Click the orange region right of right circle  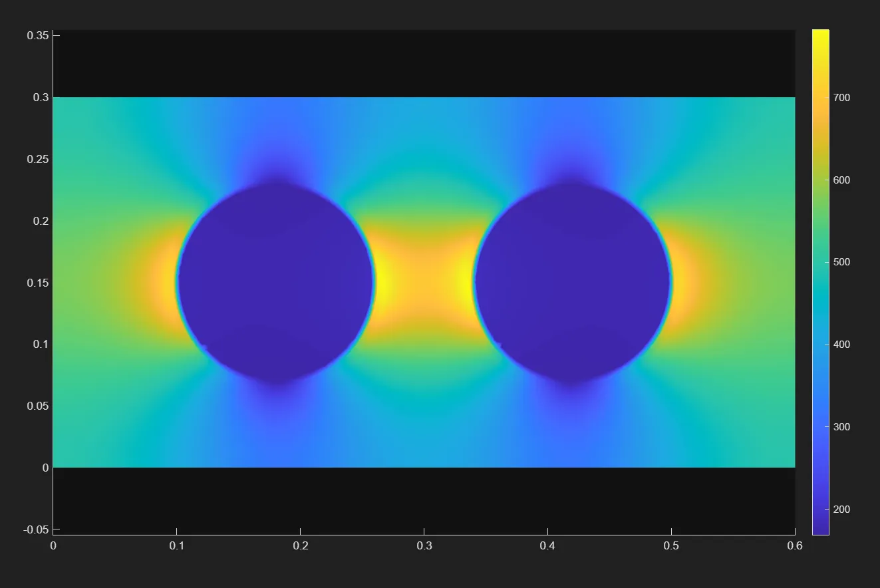pos(687,283)
